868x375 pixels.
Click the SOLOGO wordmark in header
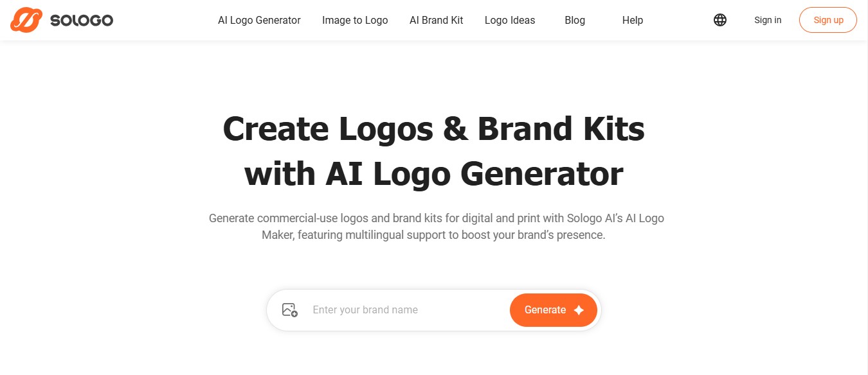pos(82,21)
